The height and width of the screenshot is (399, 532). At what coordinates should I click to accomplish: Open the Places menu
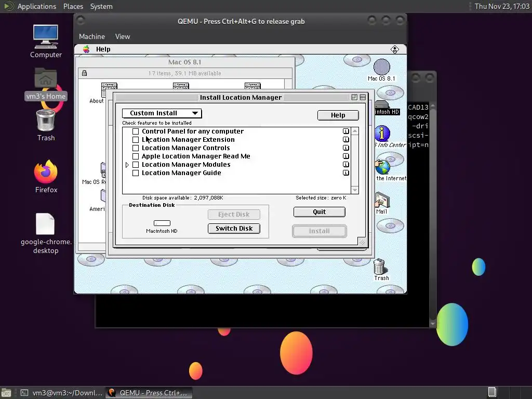point(73,6)
